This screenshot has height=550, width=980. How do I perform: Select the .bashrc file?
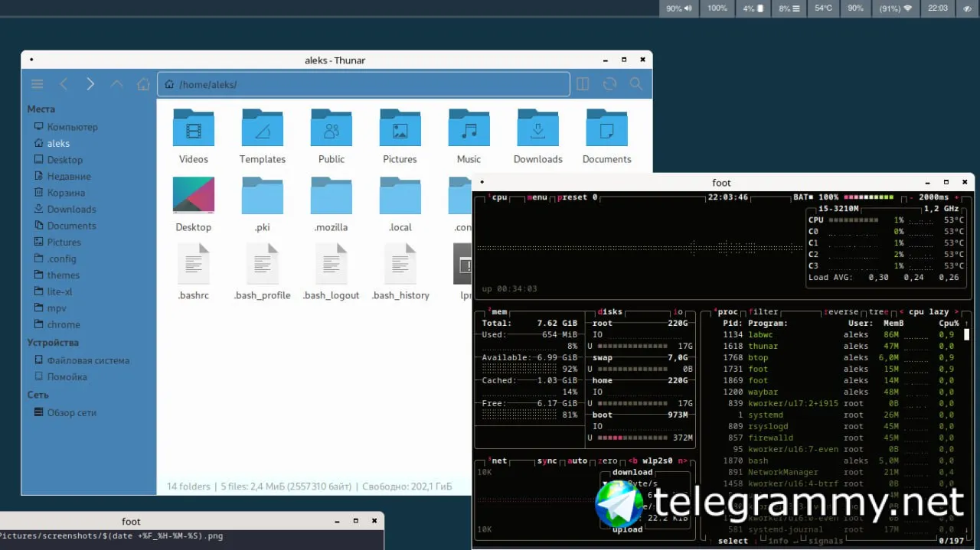[194, 264]
